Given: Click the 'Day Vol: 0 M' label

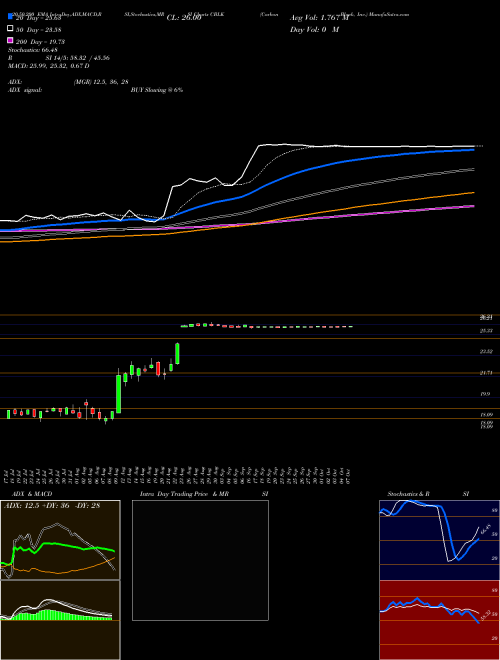Looking at the screenshot, I should [x=314, y=29].
